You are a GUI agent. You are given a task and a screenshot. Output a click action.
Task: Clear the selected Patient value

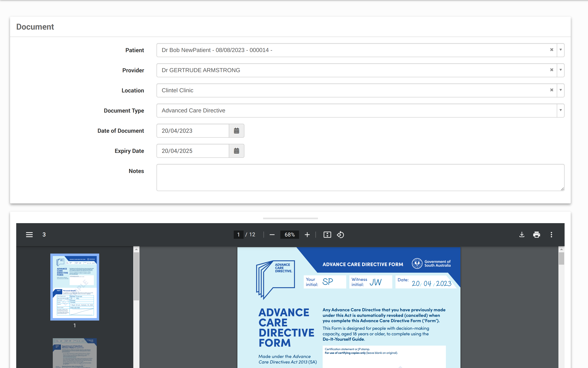click(551, 50)
